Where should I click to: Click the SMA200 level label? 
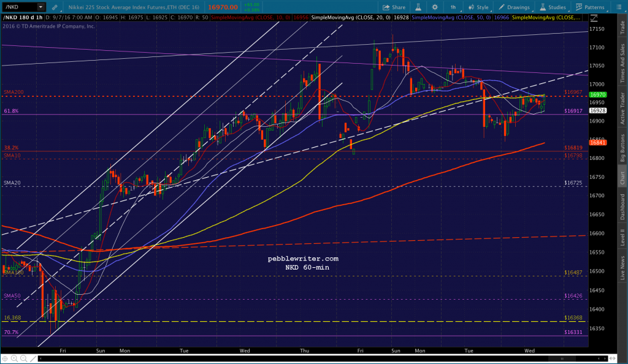pyautogui.click(x=13, y=92)
